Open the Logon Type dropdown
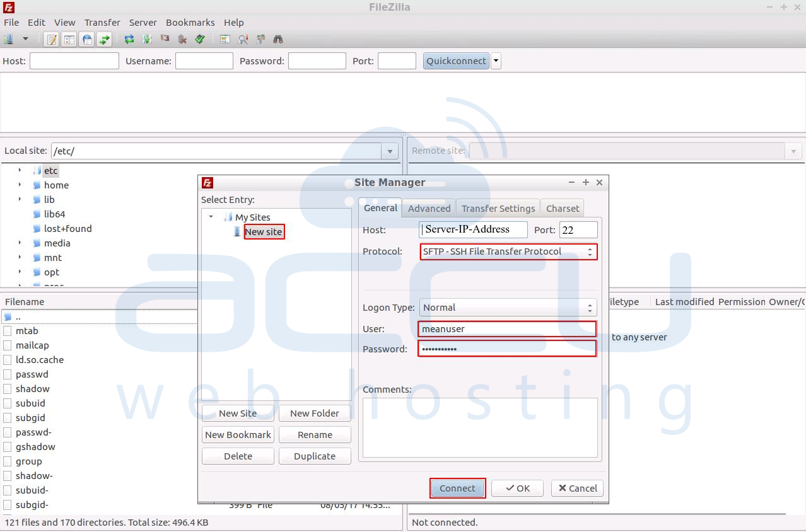806x532 pixels. (x=508, y=308)
